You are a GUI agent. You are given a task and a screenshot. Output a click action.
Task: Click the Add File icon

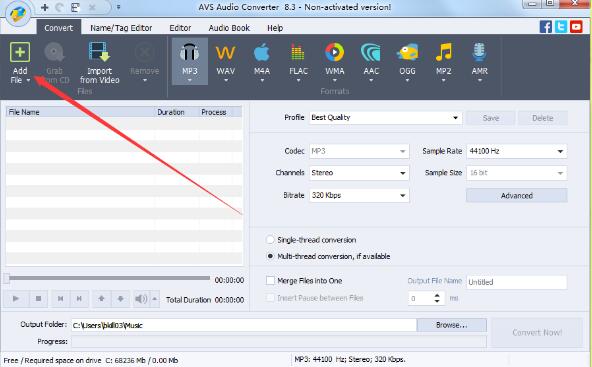click(x=20, y=52)
